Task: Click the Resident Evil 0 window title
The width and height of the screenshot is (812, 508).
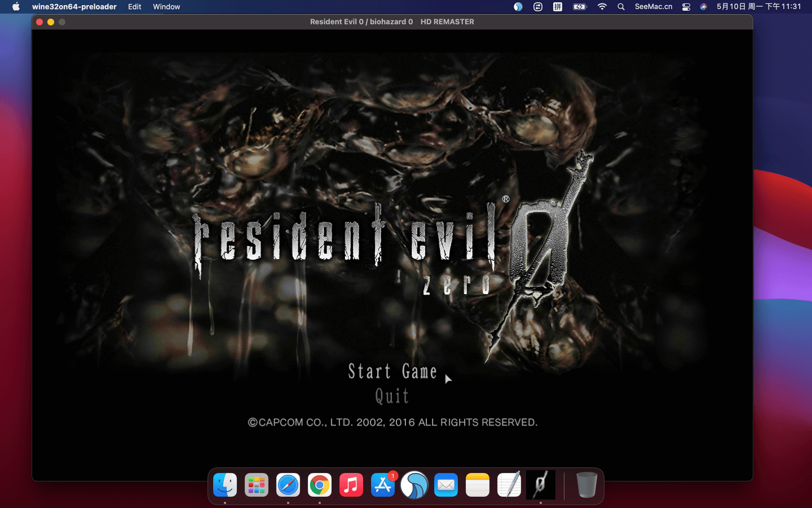Action: (x=392, y=21)
